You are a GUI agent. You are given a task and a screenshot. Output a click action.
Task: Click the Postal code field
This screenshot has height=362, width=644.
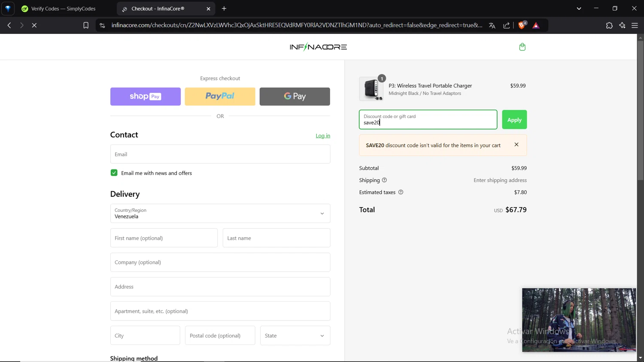click(220, 335)
